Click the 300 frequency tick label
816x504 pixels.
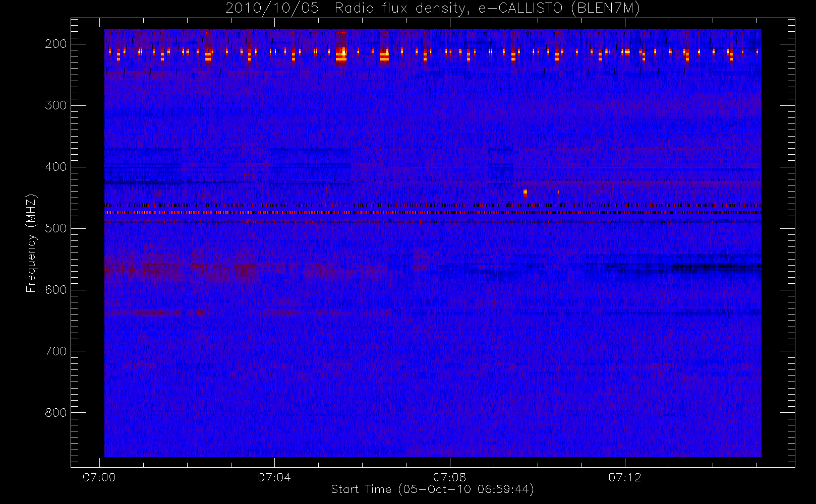(x=55, y=105)
